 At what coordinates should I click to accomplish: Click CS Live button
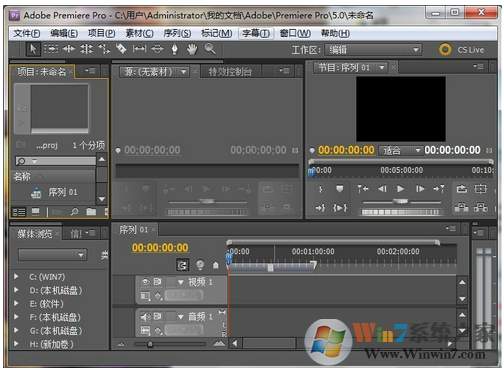pyautogui.click(x=462, y=50)
